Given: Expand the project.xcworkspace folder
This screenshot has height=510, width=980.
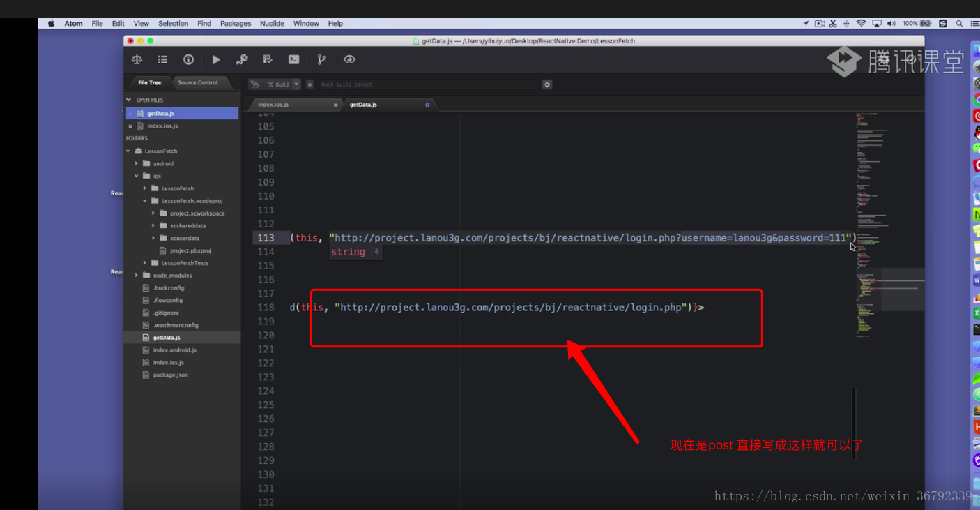Looking at the screenshot, I should coord(153,213).
